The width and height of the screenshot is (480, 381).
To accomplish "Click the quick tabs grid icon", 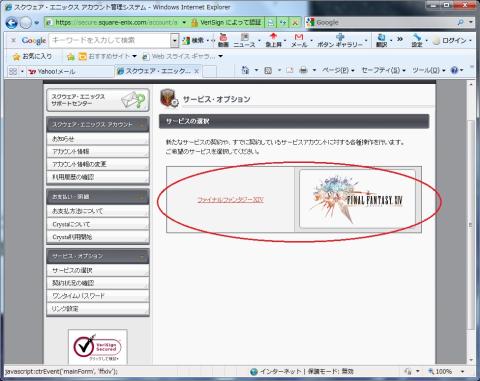I will pos(13,71).
